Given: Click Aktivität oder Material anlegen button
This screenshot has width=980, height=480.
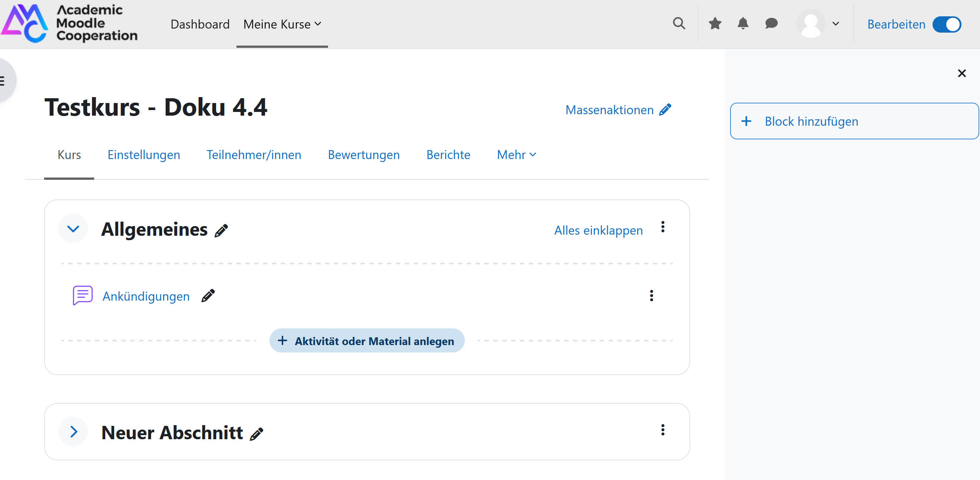Looking at the screenshot, I should (367, 341).
